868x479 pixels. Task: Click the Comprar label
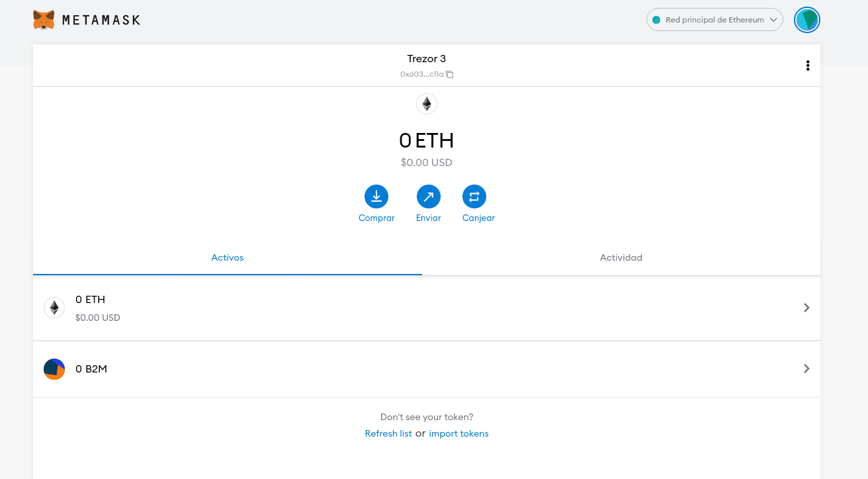376,218
